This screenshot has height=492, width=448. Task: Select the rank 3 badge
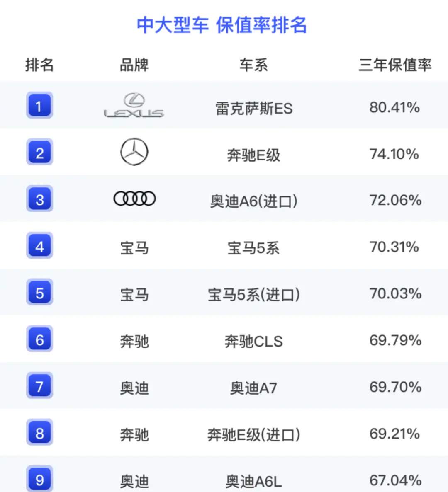pyautogui.click(x=39, y=199)
